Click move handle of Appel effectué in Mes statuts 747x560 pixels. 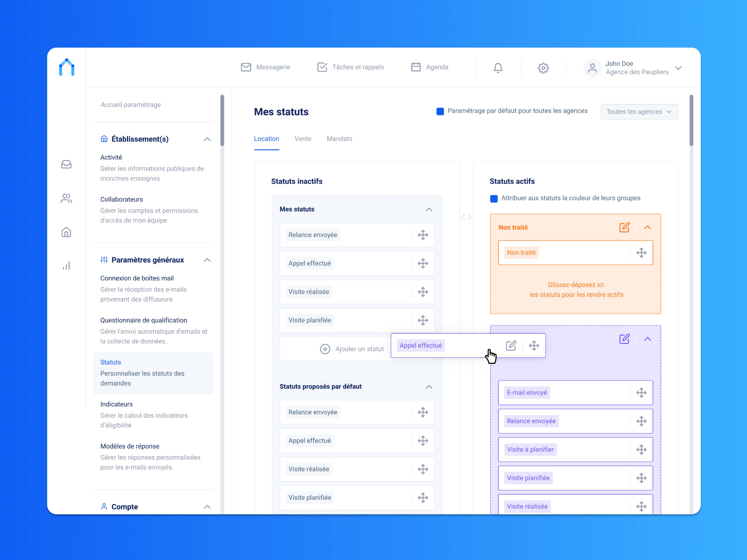[423, 263]
